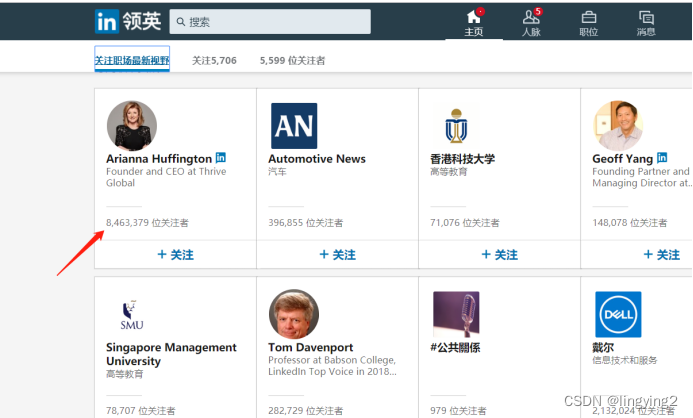Image resolution: width=693 pixels, height=418 pixels.
Task: Select the 关注职场最新视野 tab
Action: [x=132, y=60]
